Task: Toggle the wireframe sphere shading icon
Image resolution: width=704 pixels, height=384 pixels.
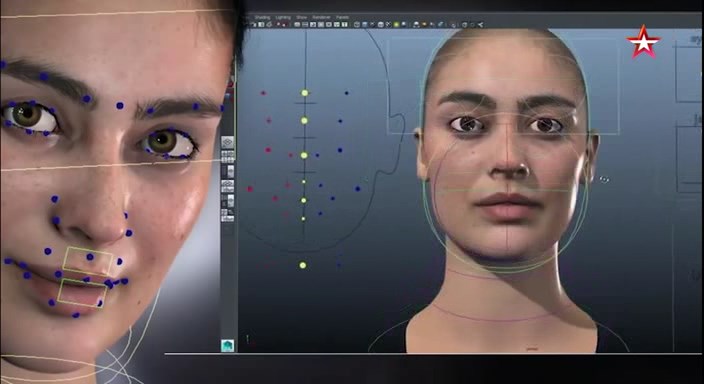Action: (357, 24)
